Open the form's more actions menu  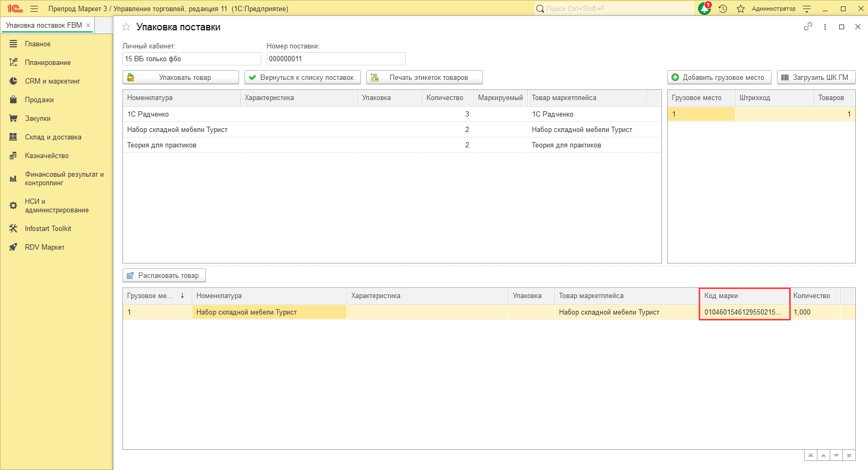point(825,27)
